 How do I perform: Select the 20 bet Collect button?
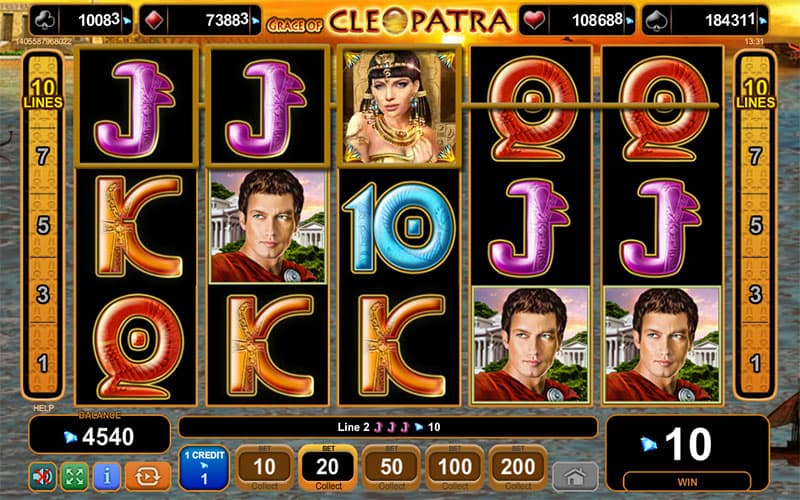click(x=328, y=468)
